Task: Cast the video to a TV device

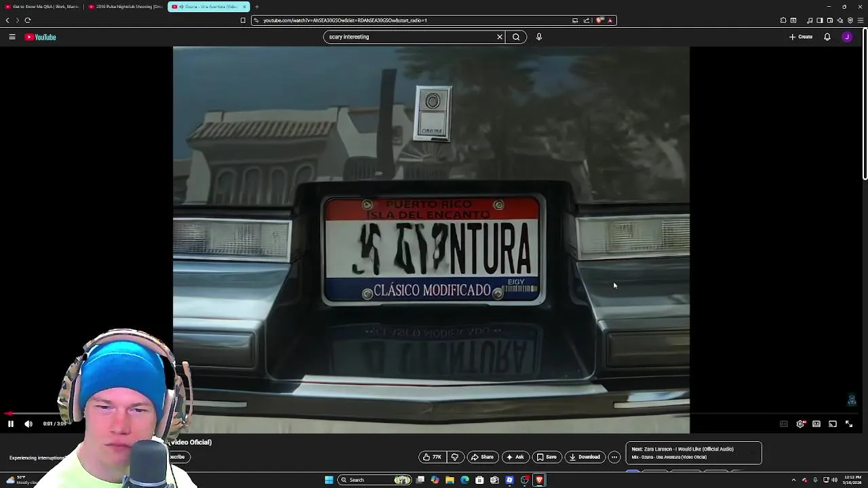Action: tap(833, 424)
